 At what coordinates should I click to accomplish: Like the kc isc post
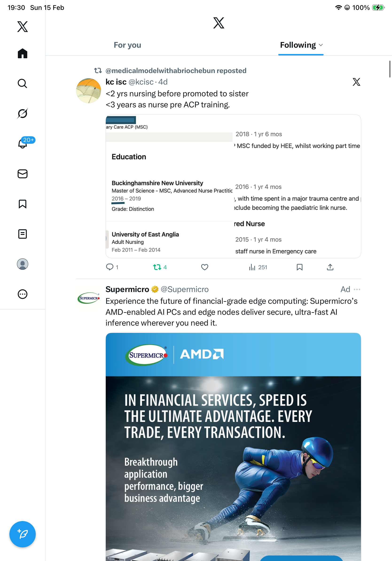(204, 267)
